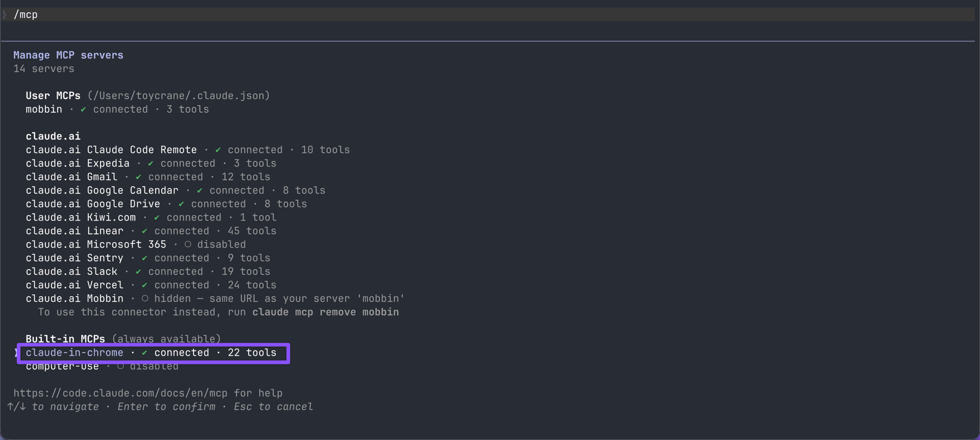
Task: Click the green checkmark next to Expedia
Action: pyautogui.click(x=151, y=163)
